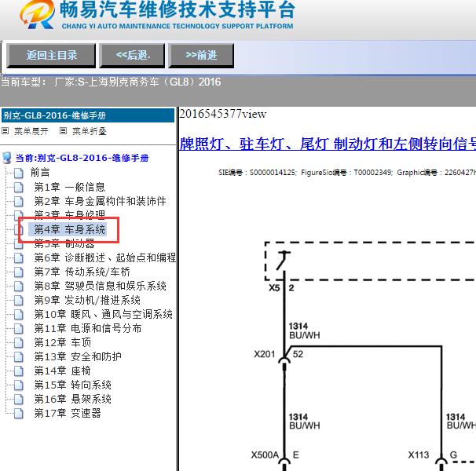Open the 前言 tree entry
Screen dimensions: 476x471
click(x=40, y=173)
